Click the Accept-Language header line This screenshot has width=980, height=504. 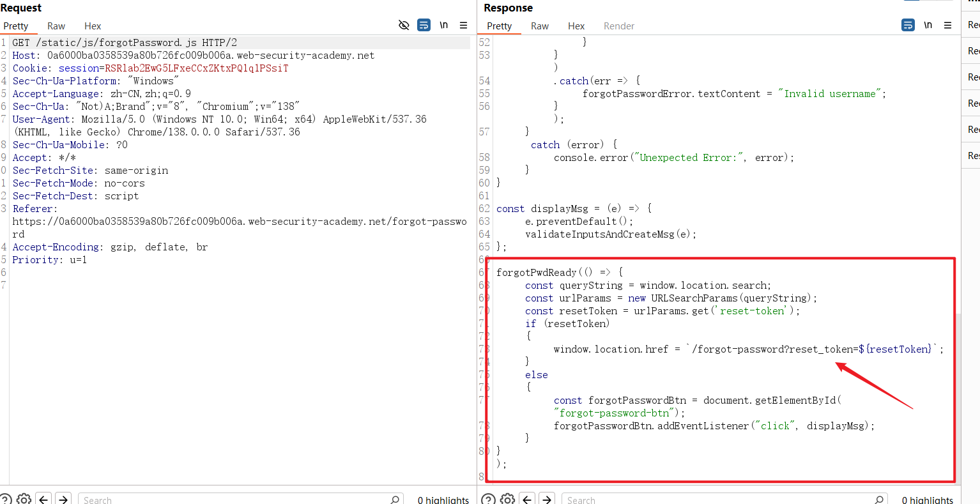pos(102,94)
